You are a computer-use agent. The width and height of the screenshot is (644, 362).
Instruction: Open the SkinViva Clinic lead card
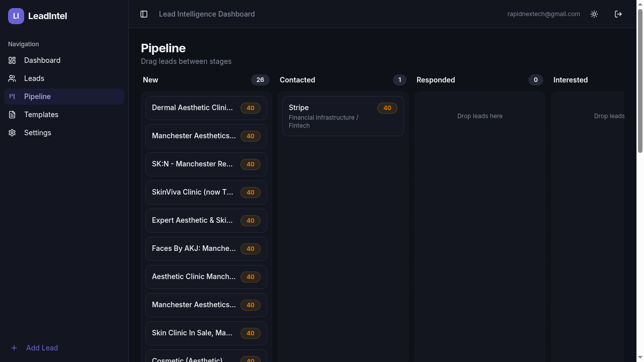point(206,192)
